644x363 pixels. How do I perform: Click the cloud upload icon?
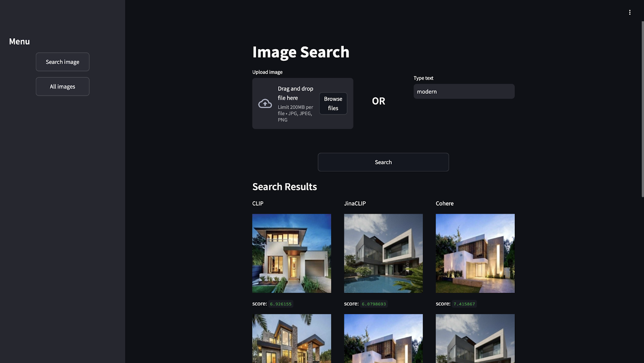coord(265,103)
